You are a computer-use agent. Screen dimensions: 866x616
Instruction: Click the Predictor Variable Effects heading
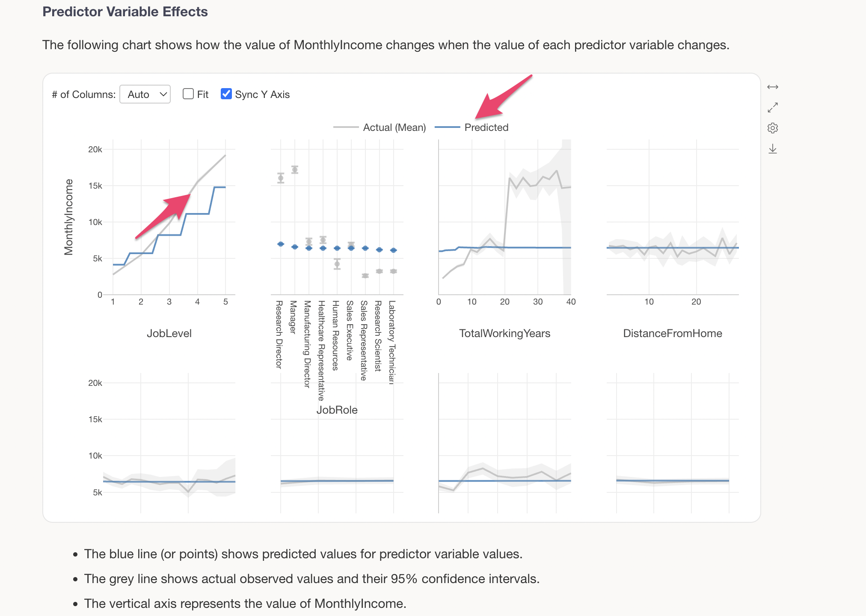(x=125, y=12)
